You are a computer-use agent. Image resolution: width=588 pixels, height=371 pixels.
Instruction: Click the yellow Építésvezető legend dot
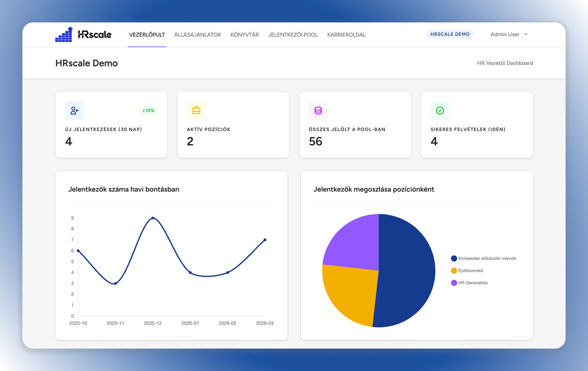454,270
